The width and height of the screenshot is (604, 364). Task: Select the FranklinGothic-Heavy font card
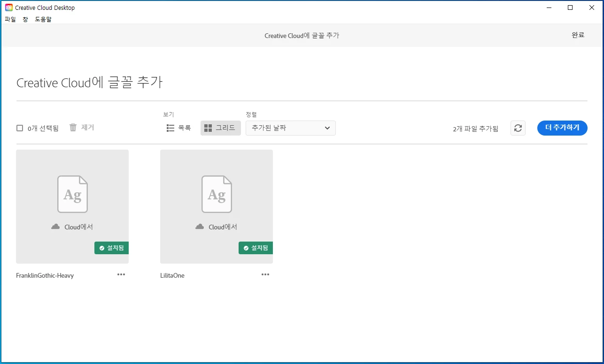pos(72,206)
